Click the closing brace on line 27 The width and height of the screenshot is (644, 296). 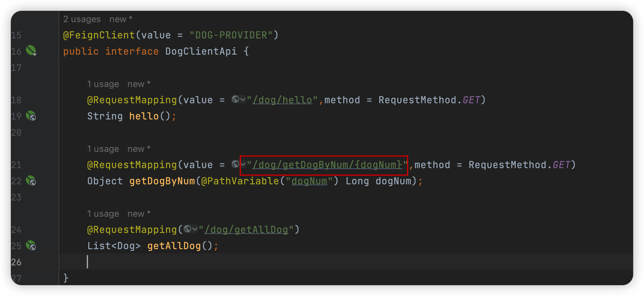(x=66, y=278)
